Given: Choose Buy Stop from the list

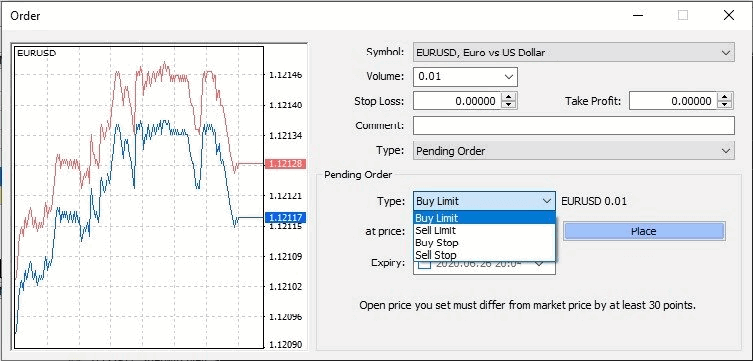Looking at the screenshot, I should (484, 243).
